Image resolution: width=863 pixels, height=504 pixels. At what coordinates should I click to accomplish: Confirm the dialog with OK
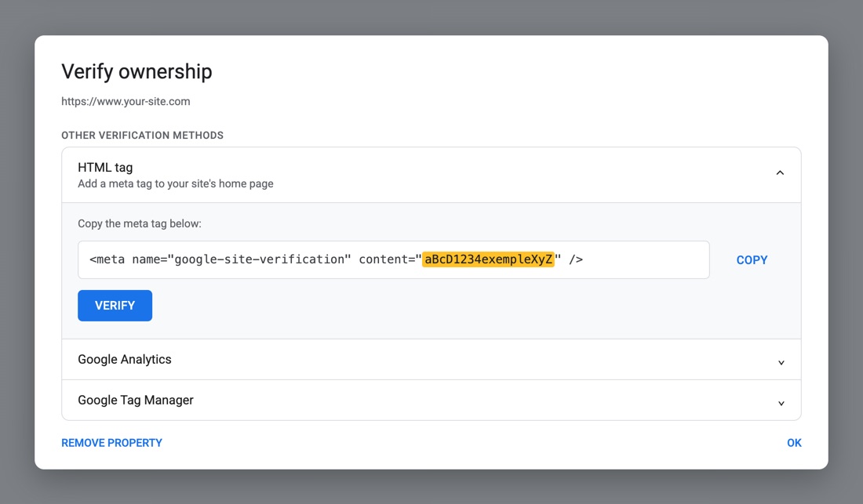[x=794, y=443]
